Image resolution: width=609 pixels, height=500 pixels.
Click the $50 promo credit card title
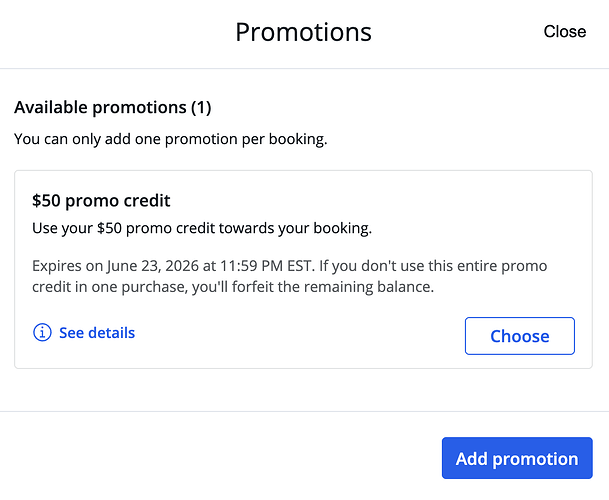[101, 201]
